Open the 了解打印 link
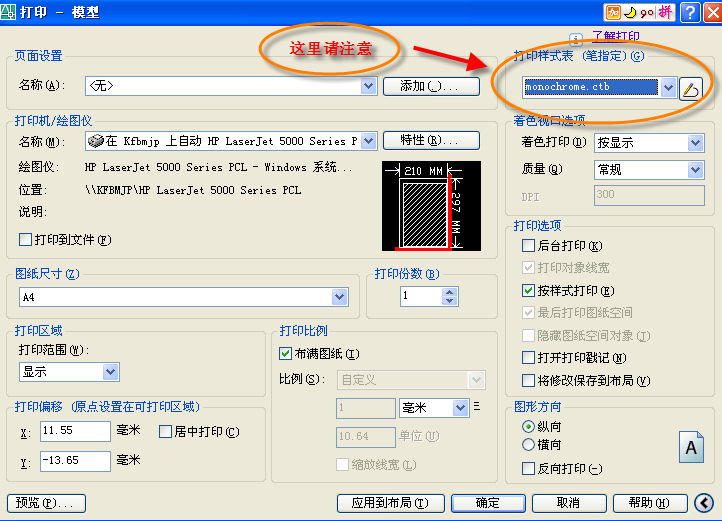Viewport: 722px width, 521px height. click(616, 36)
